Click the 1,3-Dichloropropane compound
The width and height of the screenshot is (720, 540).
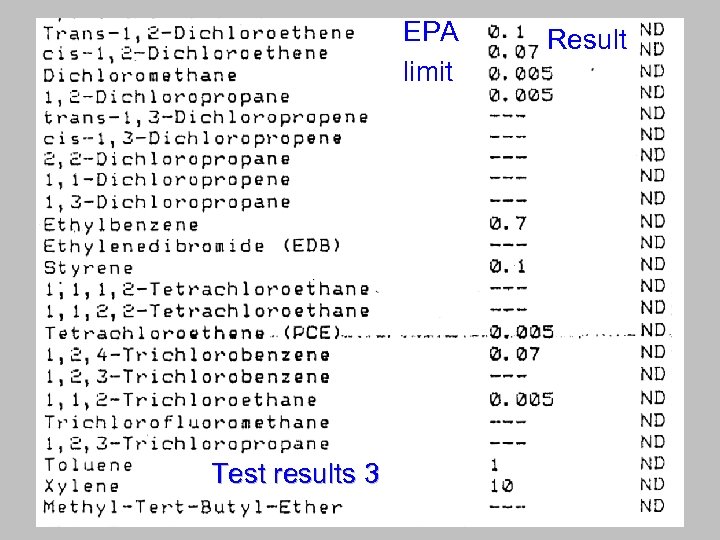167,202
